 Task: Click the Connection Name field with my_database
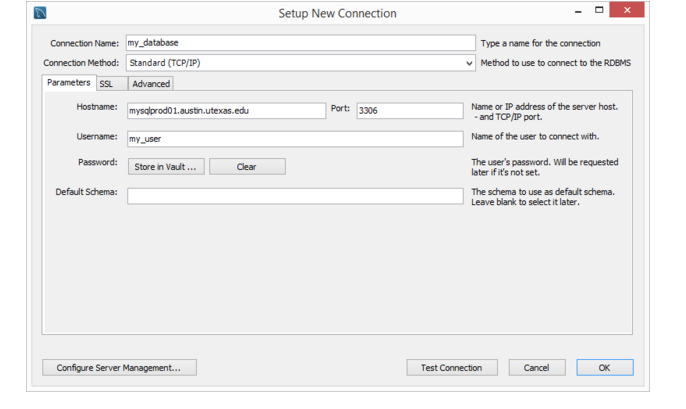pyautogui.click(x=301, y=43)
